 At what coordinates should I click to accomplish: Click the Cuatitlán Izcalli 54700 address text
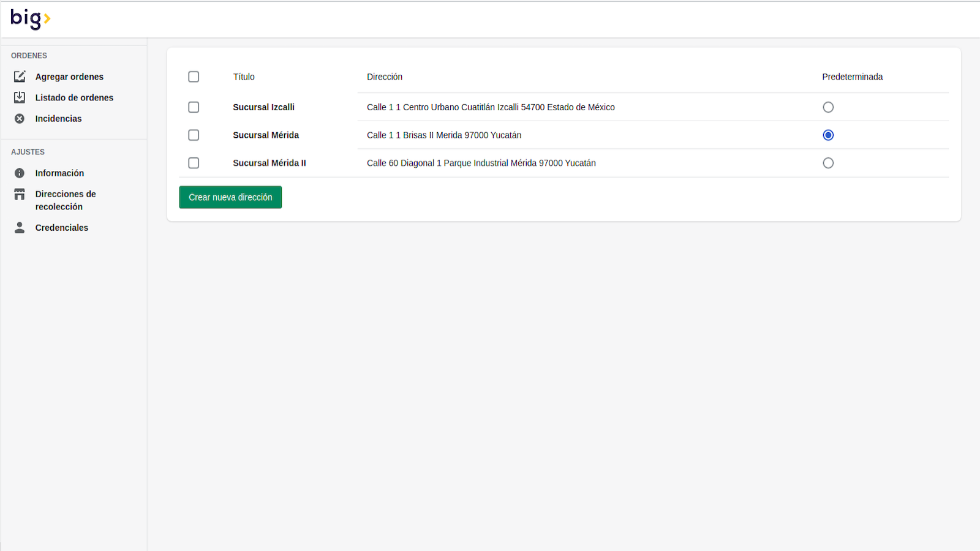tap(491, 107)
